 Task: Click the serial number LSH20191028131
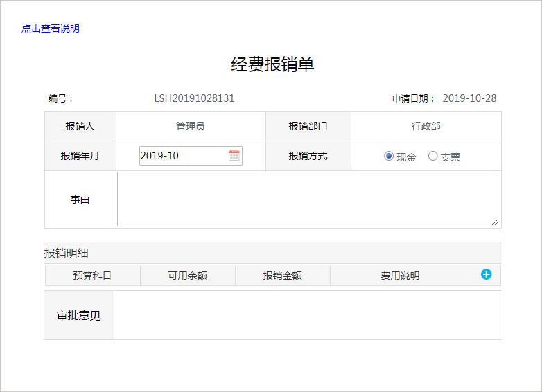click(x=194, y=98)
